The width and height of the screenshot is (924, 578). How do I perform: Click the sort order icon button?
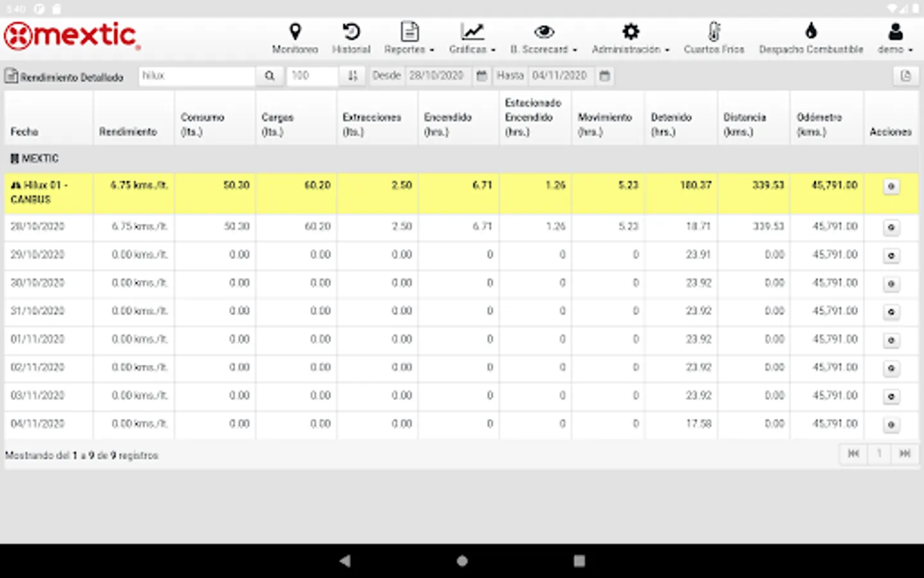coord(352,76)
